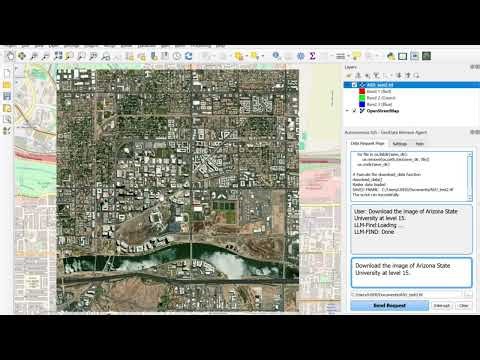Select the highlighted ASU raster layer row
Screen dimensions: 480x360
pos(412,85)
